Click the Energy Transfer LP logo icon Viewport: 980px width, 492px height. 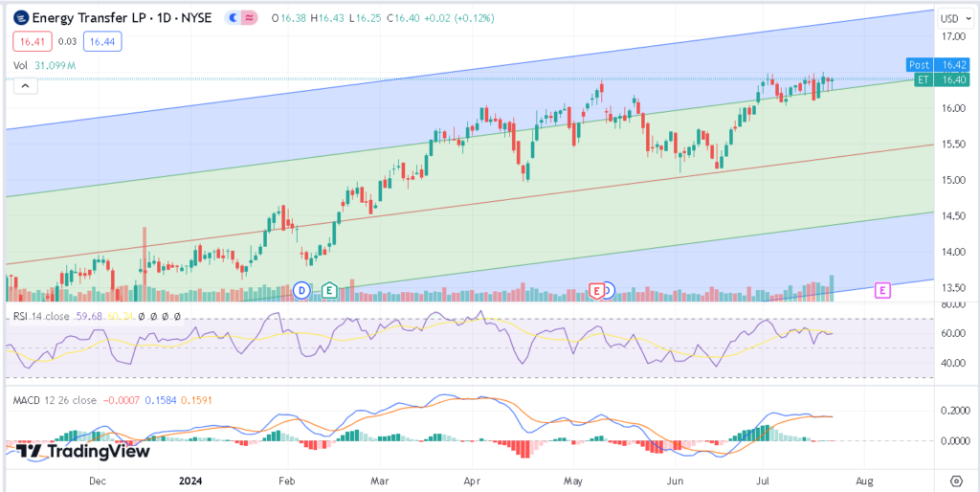point(21,18)
